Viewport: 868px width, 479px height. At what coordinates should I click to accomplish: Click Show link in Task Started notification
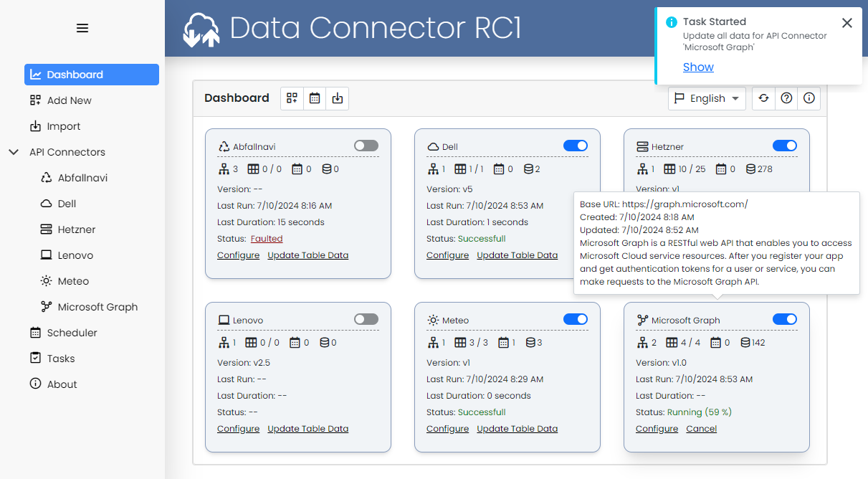coord(698,67)
